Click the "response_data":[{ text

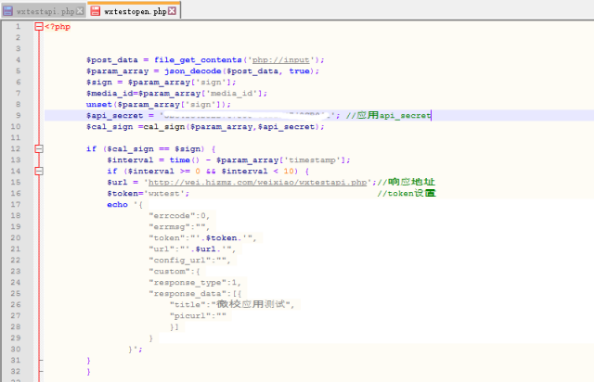tap(195, 294)
